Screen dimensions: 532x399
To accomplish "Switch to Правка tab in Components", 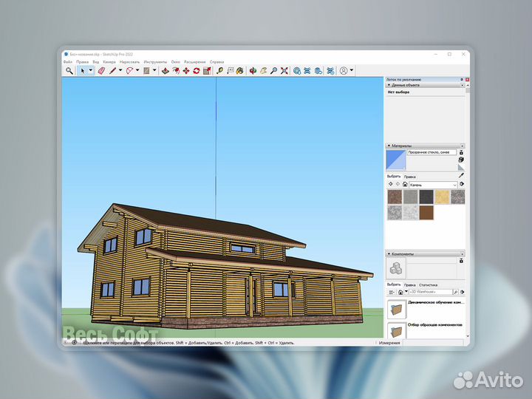I will 410,285.
